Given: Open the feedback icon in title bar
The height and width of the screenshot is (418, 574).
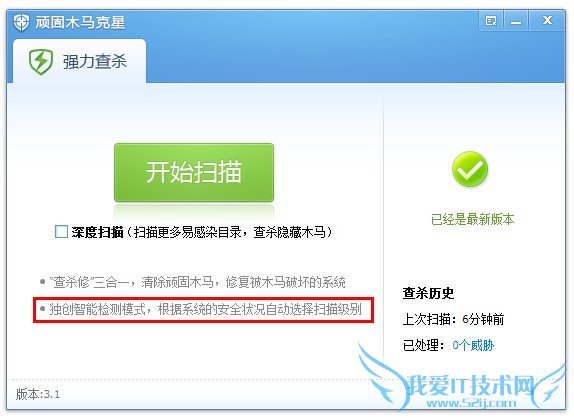Looking at the screenshot, I should (491, 21).
